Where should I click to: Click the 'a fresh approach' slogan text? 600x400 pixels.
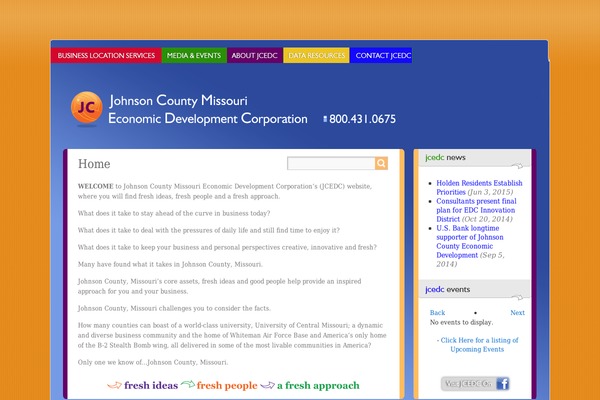click(318, 385)
